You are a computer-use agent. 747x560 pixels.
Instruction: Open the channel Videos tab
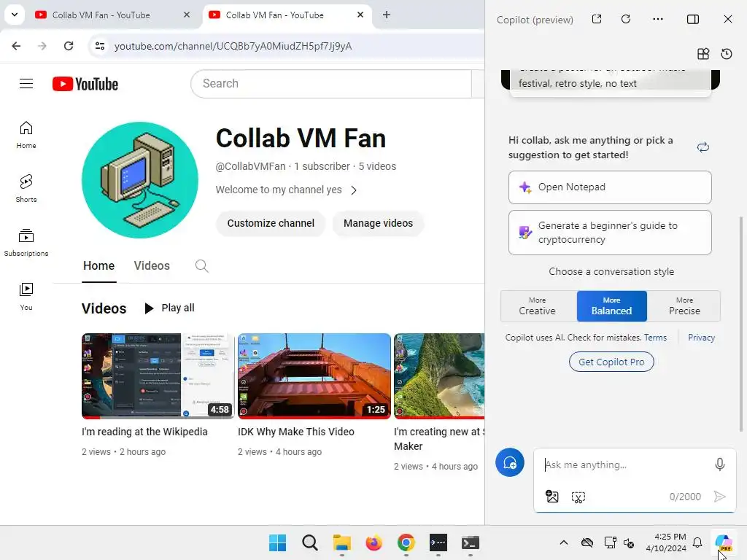click(x=152, y=265)
